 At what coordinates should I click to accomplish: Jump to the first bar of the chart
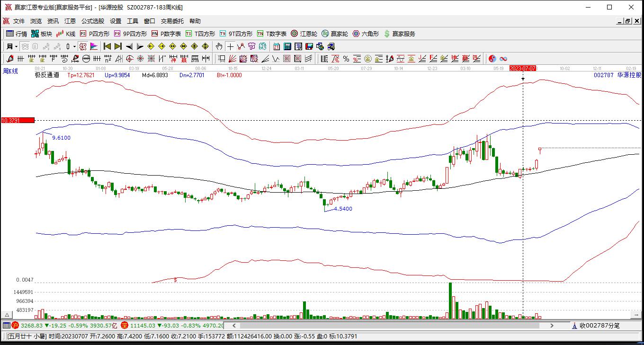pyautogui.click(x=107, y=46)
